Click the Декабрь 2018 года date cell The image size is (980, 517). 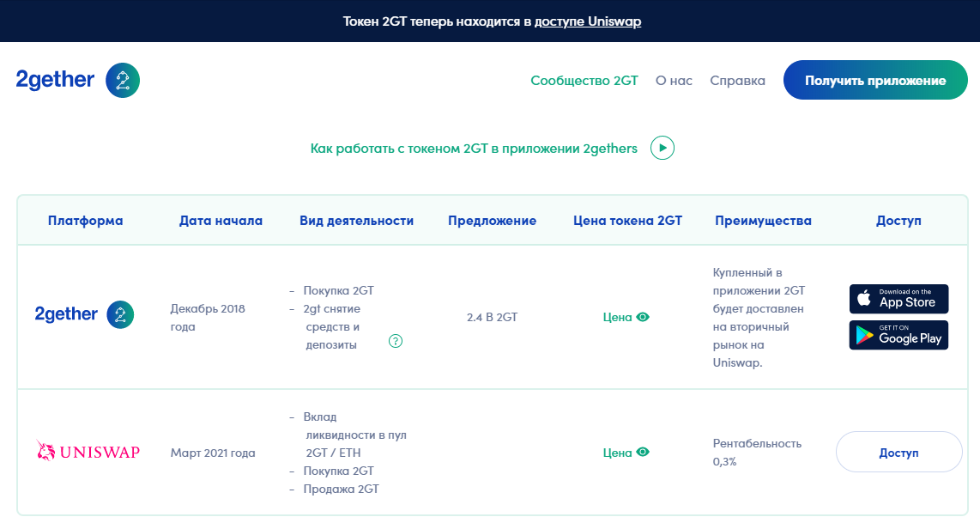208,318
